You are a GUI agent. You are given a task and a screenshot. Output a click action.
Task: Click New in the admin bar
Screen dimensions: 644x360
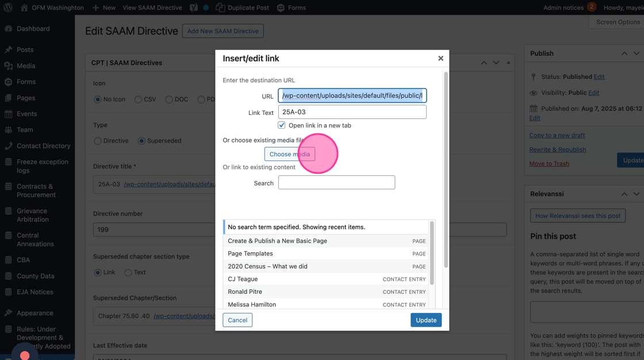104,7
